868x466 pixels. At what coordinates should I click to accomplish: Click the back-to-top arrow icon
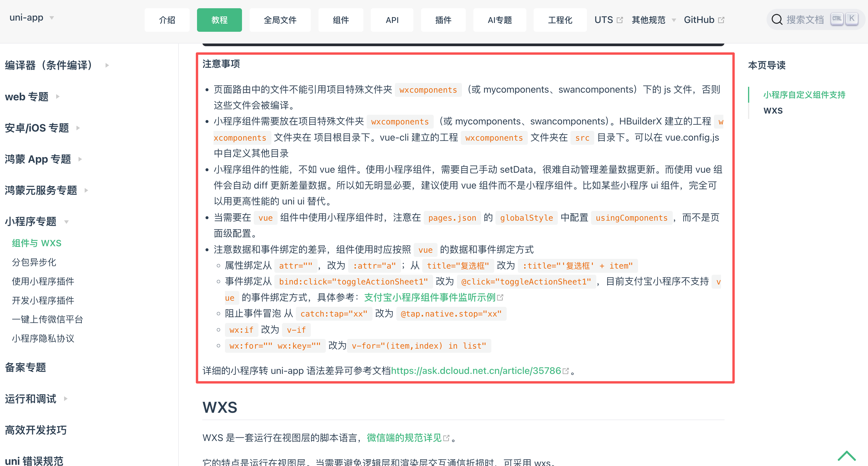tap(846, 456)
